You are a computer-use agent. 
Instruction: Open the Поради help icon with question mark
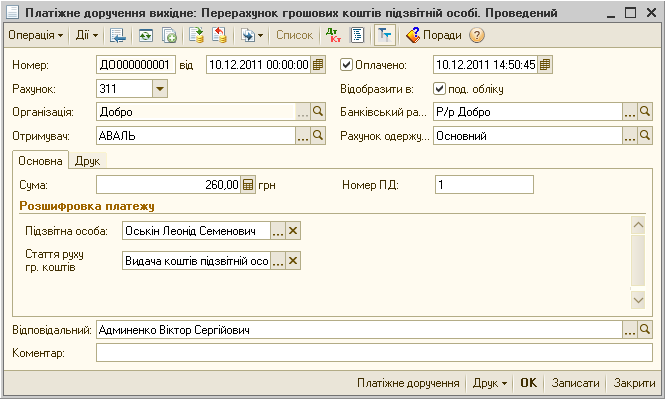click(x=477, y=35)
